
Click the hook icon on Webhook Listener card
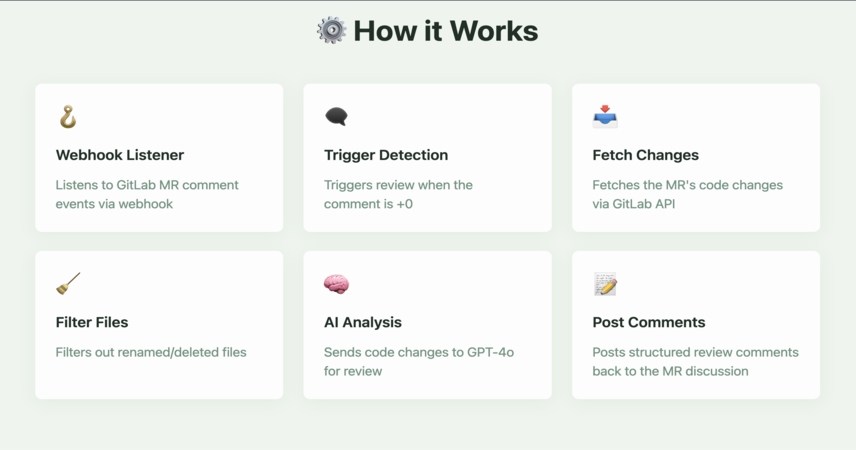(68, 117)
